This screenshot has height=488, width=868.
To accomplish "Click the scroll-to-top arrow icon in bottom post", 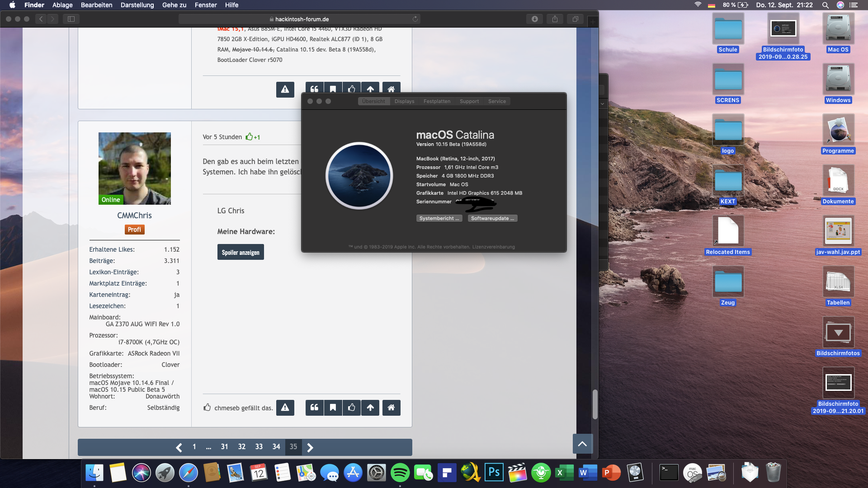I will pos(370,408).
